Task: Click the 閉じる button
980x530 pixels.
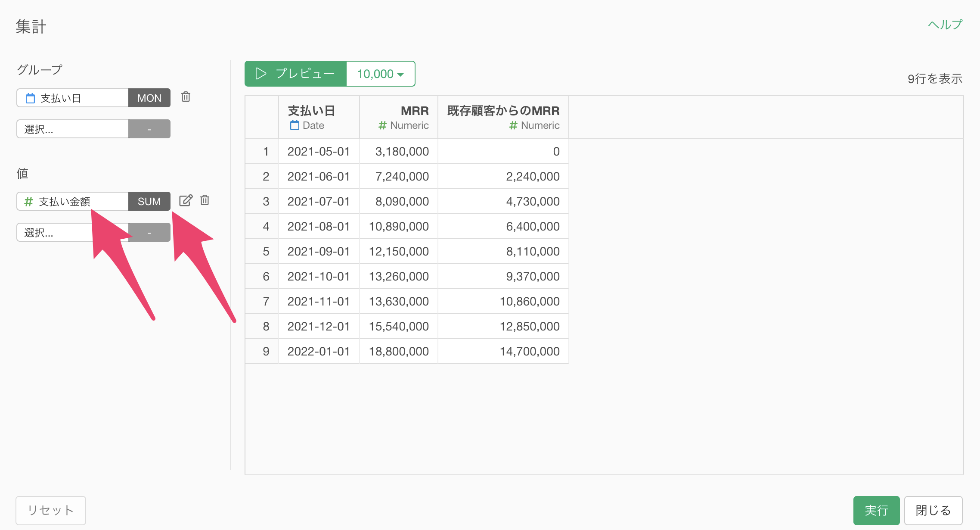Action: (933, 510)
